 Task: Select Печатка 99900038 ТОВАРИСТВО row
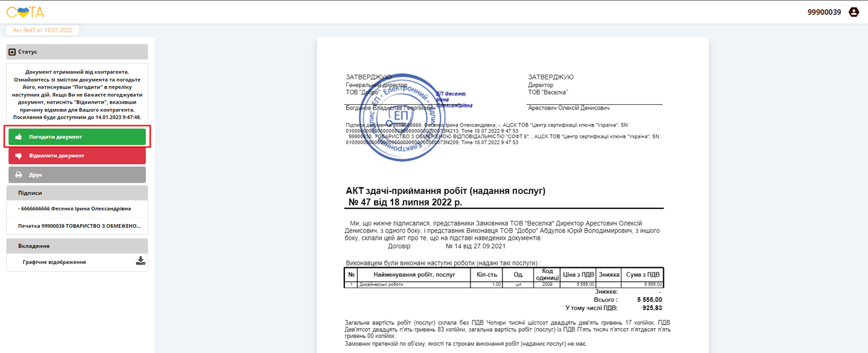coord(77,226)
